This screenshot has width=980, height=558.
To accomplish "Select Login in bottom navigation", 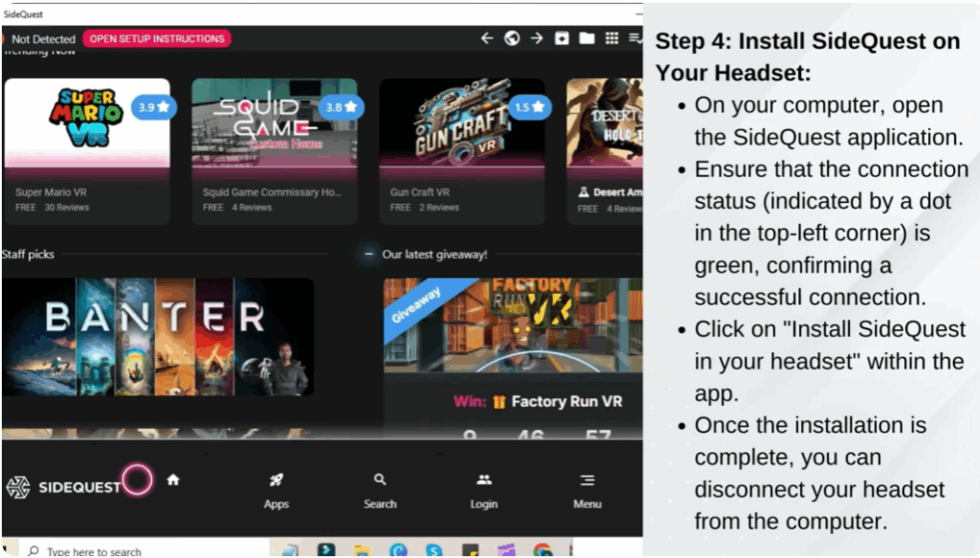I will [484, 490].
